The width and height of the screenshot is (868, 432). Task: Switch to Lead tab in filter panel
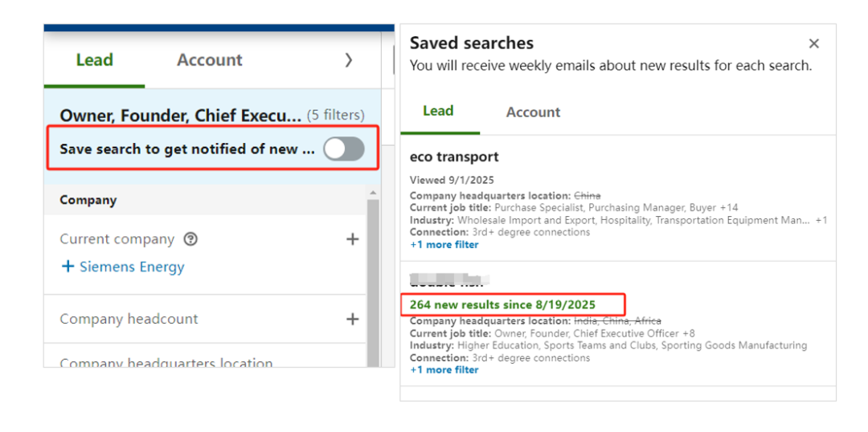[94, 60]
